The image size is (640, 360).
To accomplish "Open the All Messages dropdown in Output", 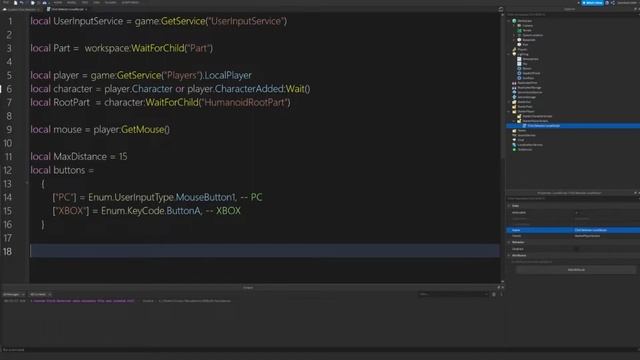I will pyautogui.click(x=14, y=294).
